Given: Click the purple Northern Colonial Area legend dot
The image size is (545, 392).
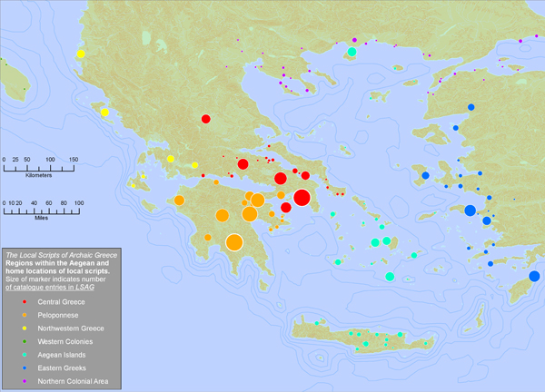Looking at the screenshot, I should point(25,381).
